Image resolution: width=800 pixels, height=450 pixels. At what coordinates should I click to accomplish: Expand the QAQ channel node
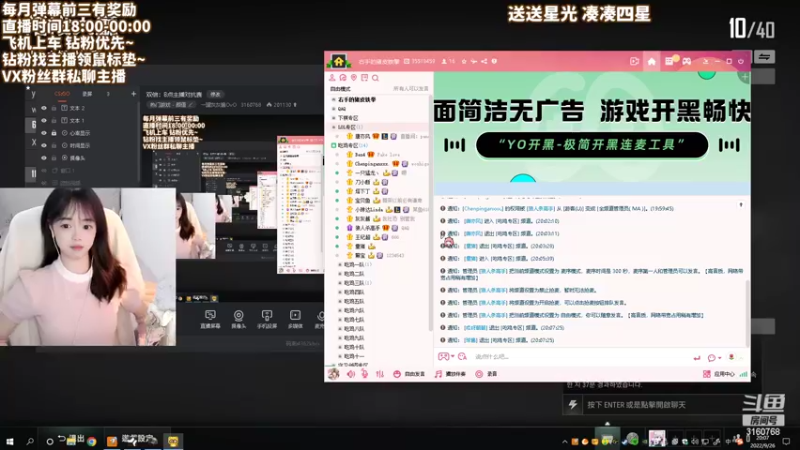334,109
